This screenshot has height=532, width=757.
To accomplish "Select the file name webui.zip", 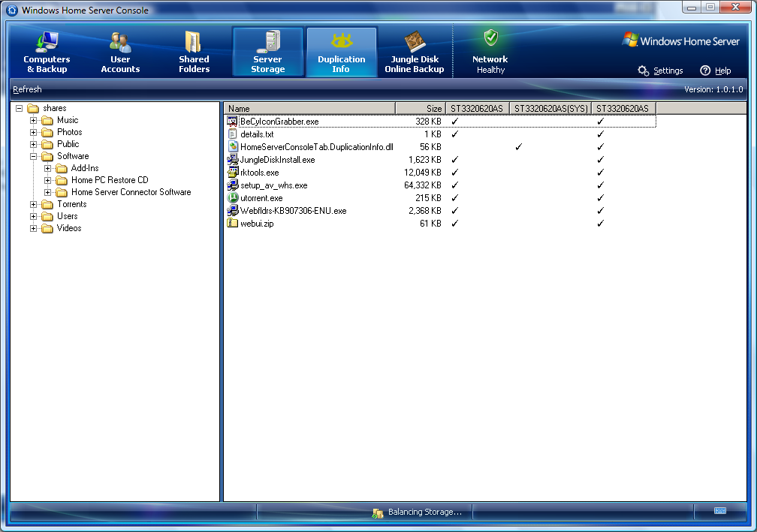I will (257, 224).
